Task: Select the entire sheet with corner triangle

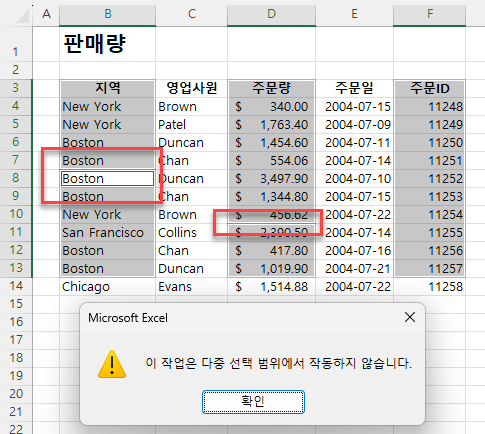Action: point(22,15)
